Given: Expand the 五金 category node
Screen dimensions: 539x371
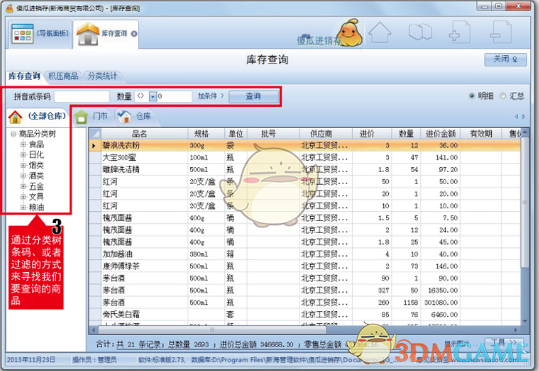Looking at the screenshot, I should (x=23, y=186).
